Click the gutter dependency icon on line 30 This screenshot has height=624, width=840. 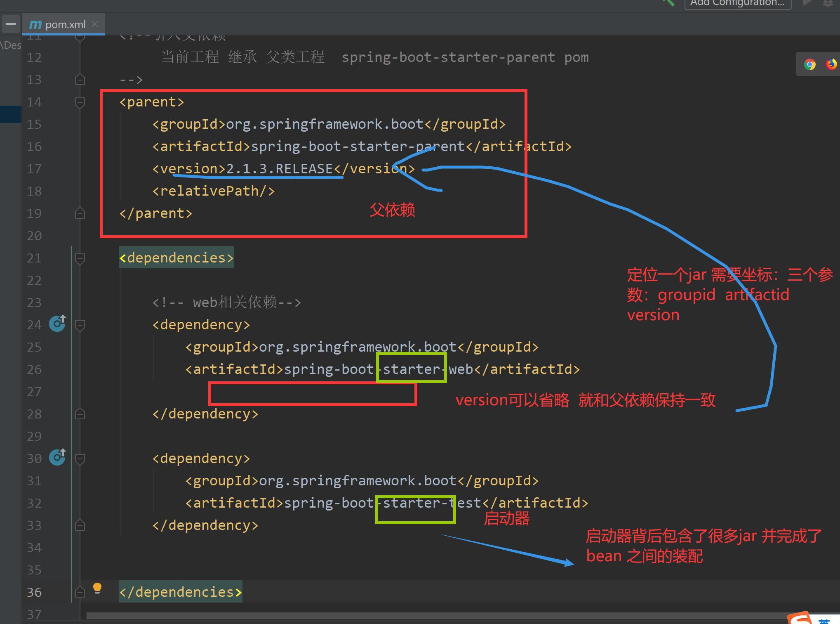tap(57, 457)
